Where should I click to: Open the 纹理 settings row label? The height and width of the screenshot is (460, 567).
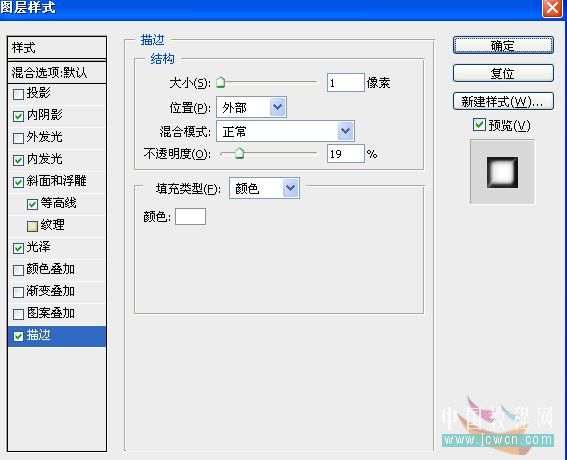[52, 225]
